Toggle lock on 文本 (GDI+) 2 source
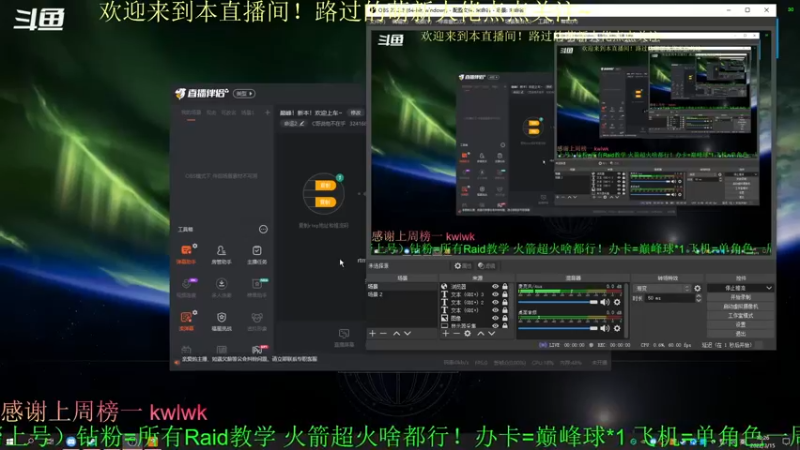Screen dimensions: 800x450 tap(505, 302)
